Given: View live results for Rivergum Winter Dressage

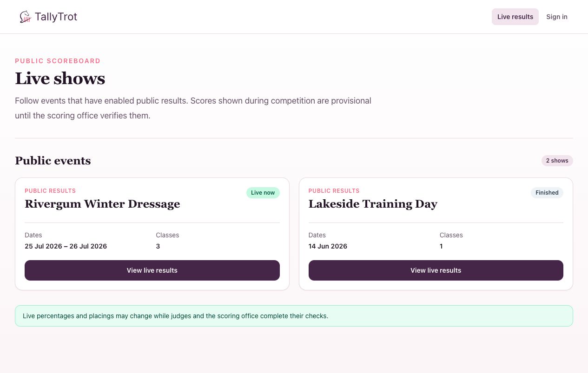Looking at the screenshot, I should coord(152,270).
